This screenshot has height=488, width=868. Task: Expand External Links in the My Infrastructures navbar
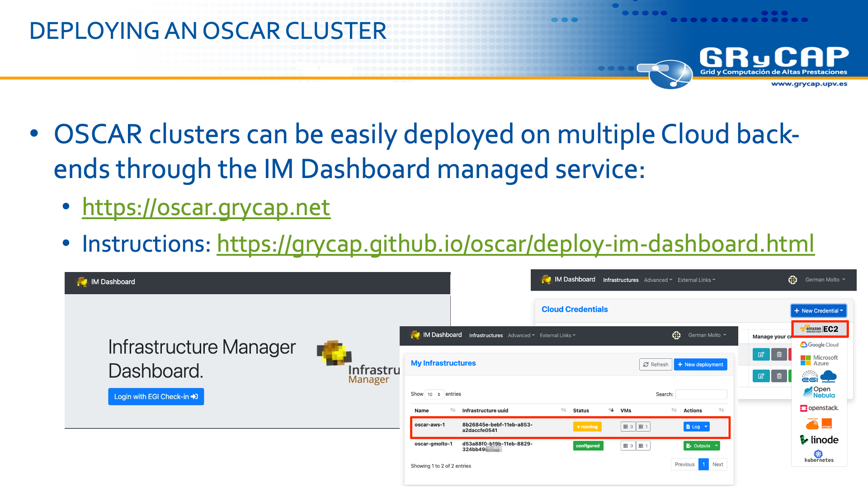coord(557,335)
